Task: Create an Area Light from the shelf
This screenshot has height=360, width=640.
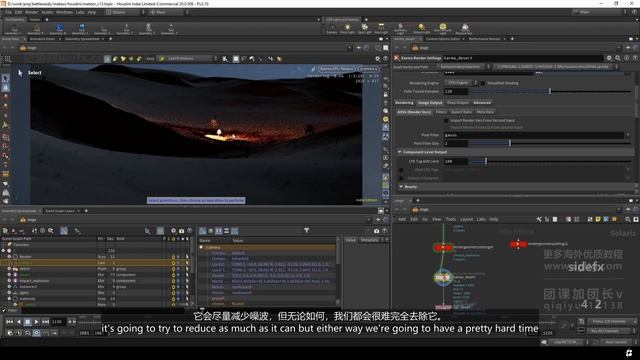Action: (381, 28)
